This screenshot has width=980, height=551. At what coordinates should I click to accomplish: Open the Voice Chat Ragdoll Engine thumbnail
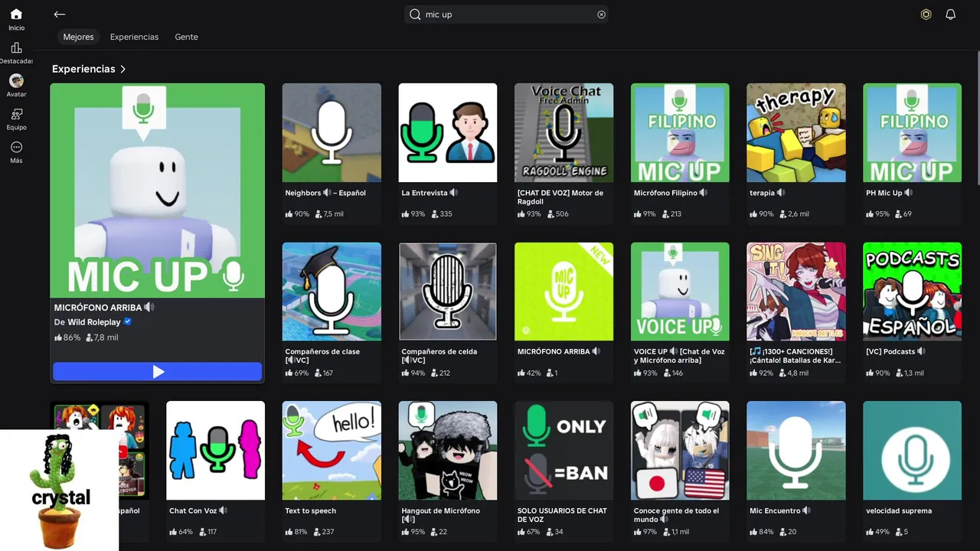[x=564, y=132]
